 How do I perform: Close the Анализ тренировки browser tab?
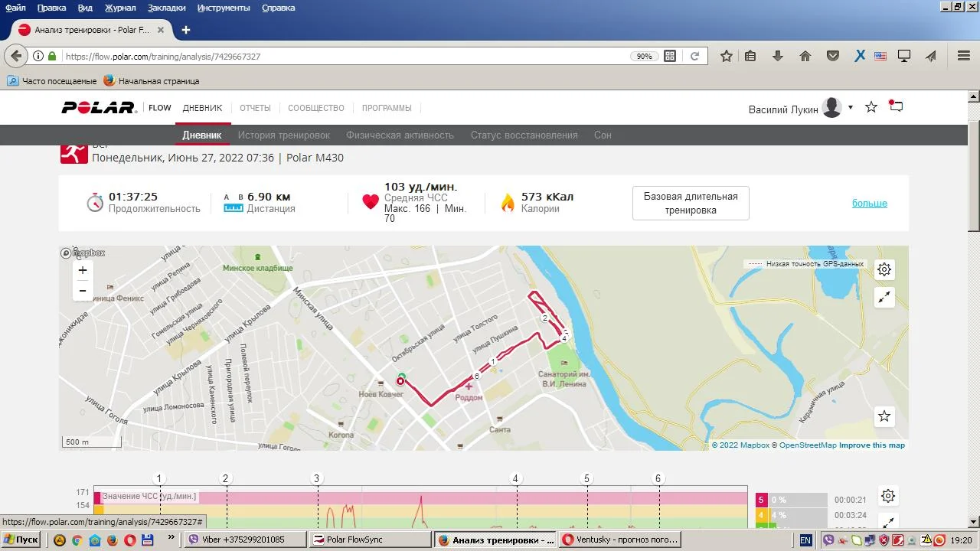pos(161,30)
